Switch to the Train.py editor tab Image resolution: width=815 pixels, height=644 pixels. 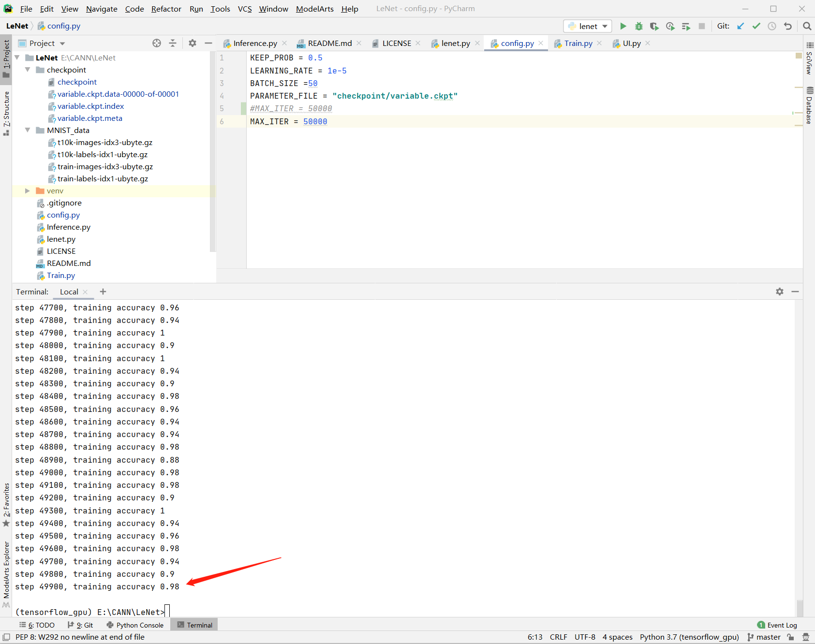(x=578, y=43)
